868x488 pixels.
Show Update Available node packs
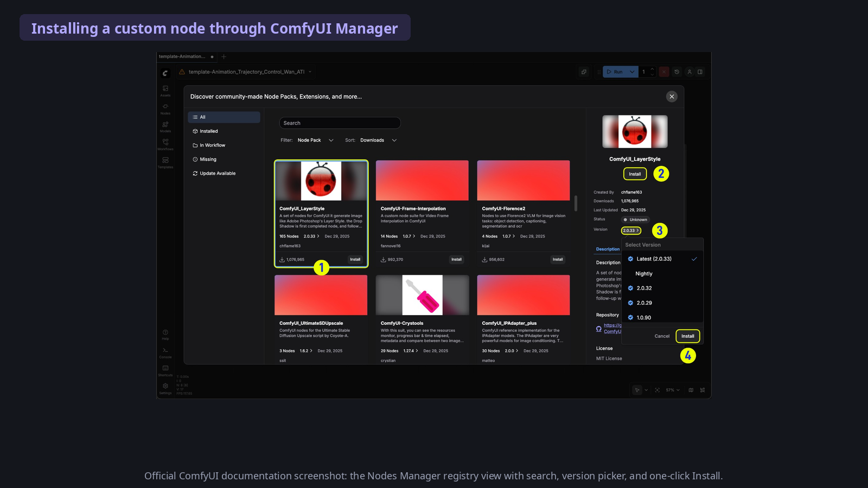pos(224,174)
